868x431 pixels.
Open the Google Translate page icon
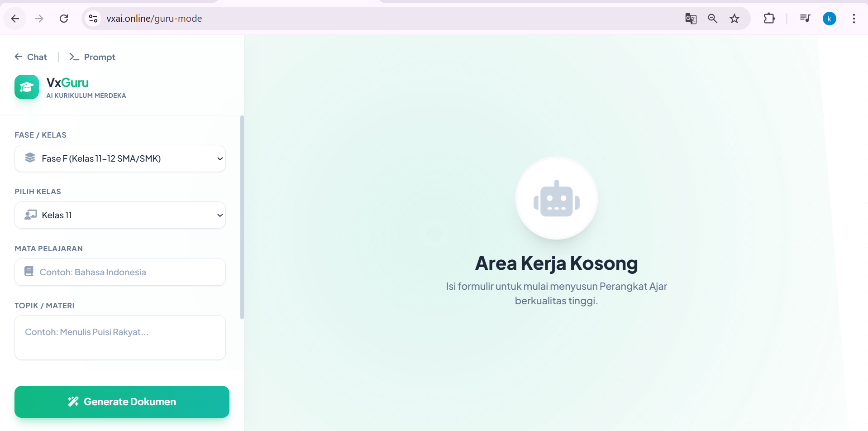click(691, 19)
